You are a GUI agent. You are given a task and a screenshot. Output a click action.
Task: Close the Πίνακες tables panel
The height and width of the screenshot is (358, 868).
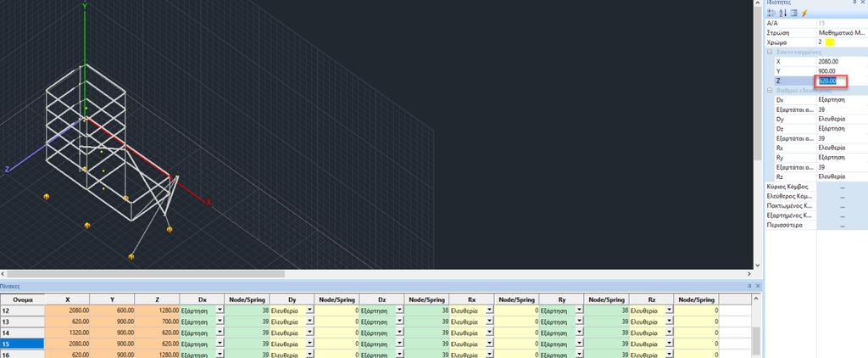pyautogui.click(x=757, y=286)
